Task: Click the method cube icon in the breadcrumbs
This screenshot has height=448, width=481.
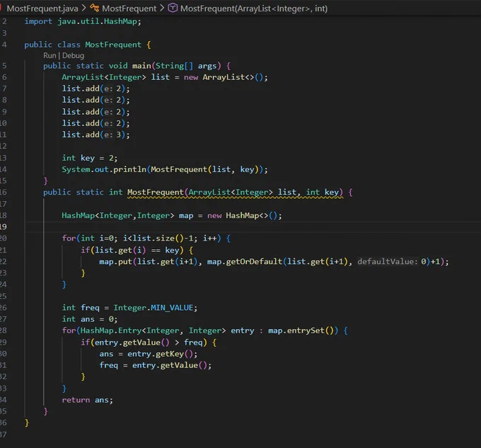Action: coord(173,8)
